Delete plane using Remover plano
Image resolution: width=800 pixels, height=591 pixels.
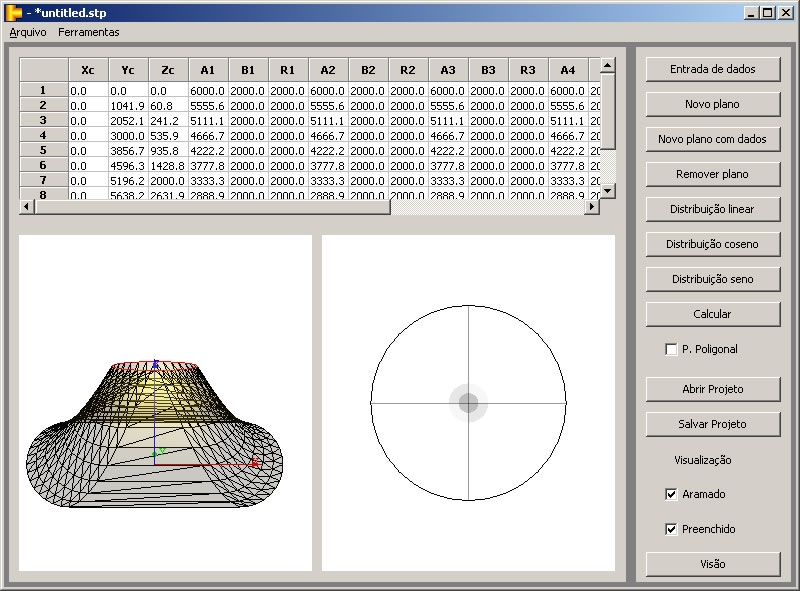(712, 174)
